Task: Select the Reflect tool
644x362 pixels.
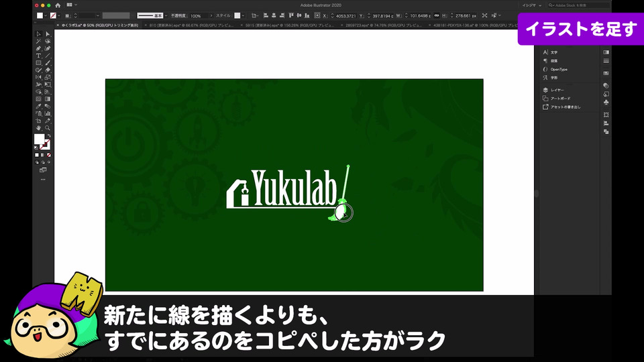Action: (39, 77)
